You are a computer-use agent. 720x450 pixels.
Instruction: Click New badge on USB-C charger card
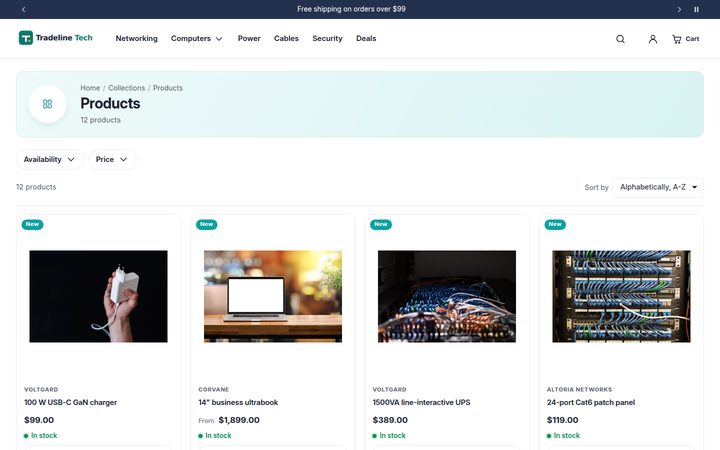(x=32, y=225)
